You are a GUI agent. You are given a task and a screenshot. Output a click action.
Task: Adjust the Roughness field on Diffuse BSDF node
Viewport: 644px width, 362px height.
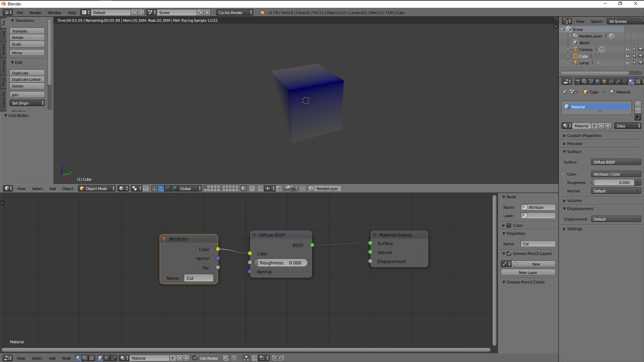pos(281,263)
